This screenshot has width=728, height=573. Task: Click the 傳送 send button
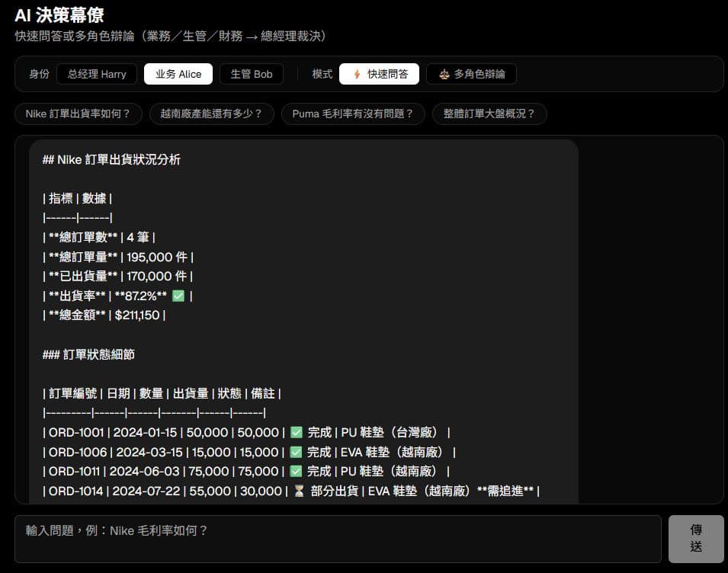[696, 539]
